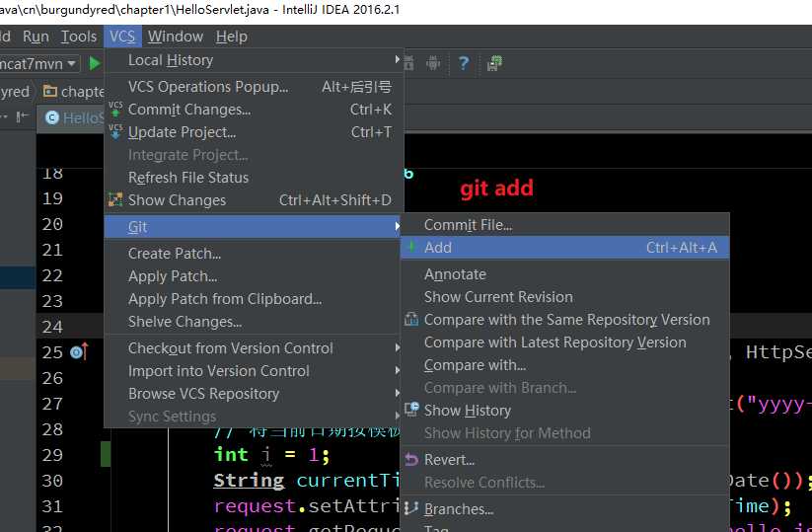Click the Compare with Same Repository Version icon
This screenshot has height=532, width=812.
tap(411, 319)
